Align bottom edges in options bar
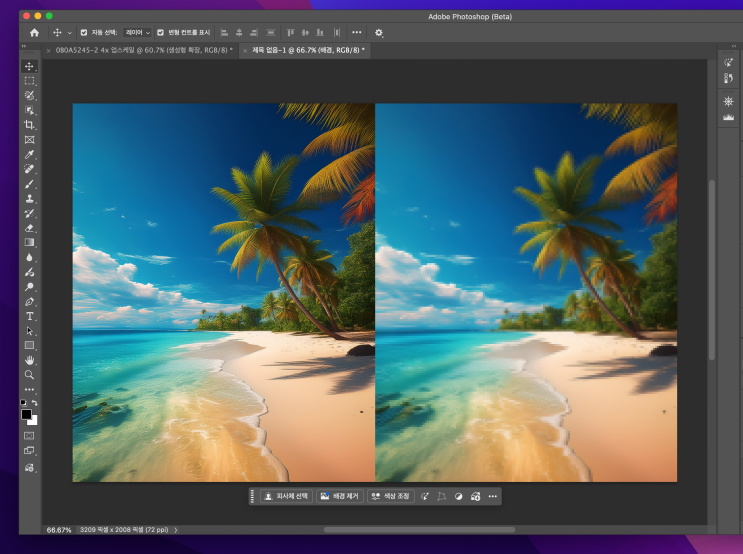 pyautogui.click(x=320, y=33)
